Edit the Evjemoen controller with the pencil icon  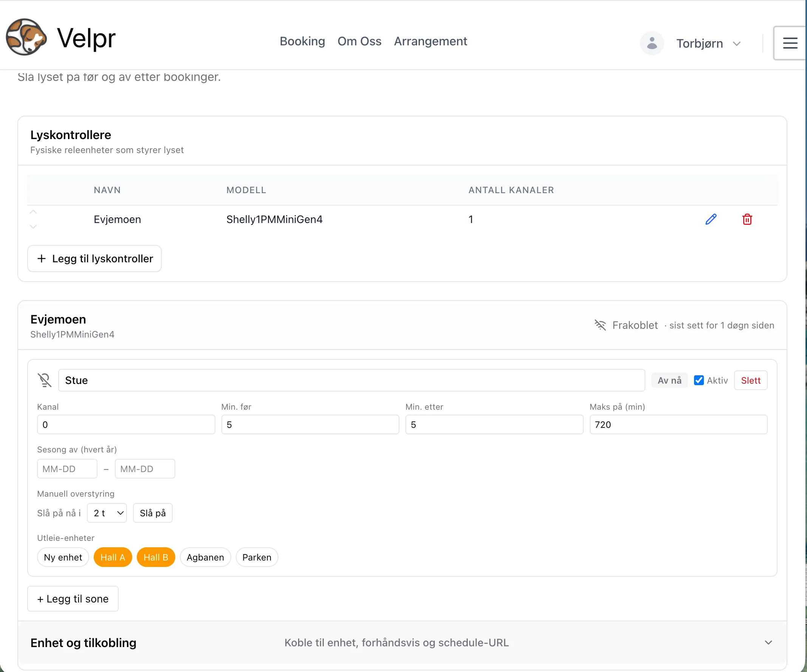pyautogui.click(x=711, y=219)
